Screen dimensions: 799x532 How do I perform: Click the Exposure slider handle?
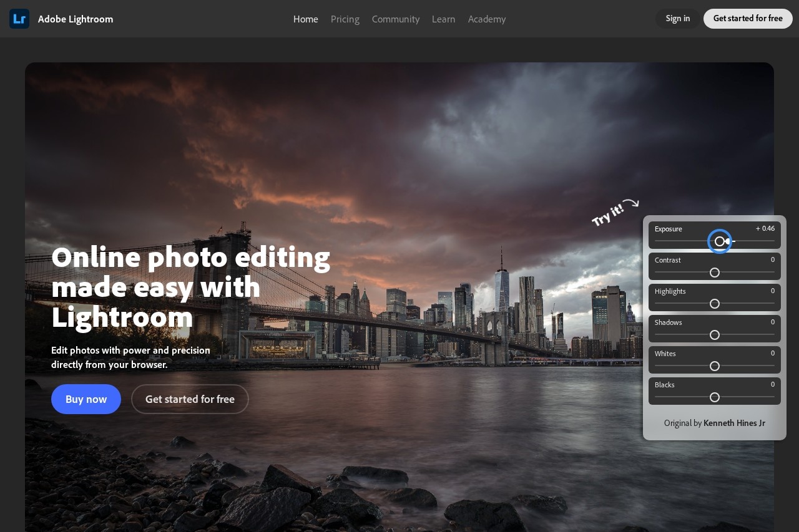pyautogui.click(x=720, y=241)
